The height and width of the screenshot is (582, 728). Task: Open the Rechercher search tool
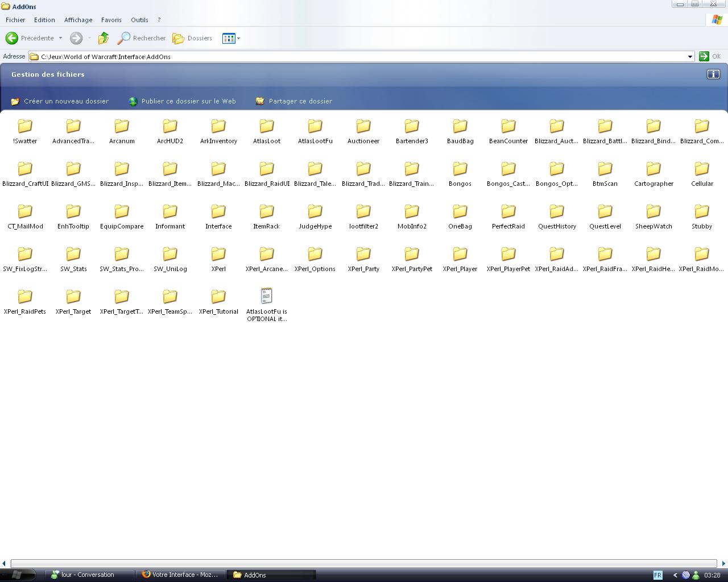pos(142,38)
